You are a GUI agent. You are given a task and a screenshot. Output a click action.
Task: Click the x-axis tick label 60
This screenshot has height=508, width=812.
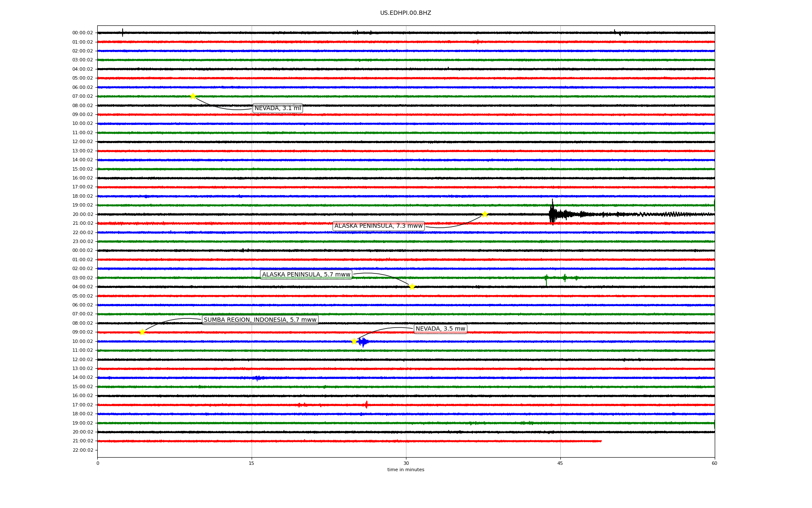714,463
